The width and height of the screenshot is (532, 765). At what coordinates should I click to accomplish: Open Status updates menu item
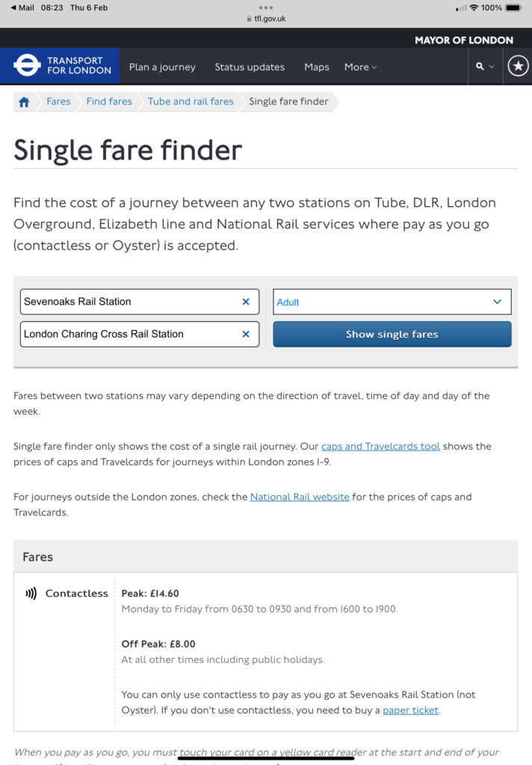coord(250,66)
